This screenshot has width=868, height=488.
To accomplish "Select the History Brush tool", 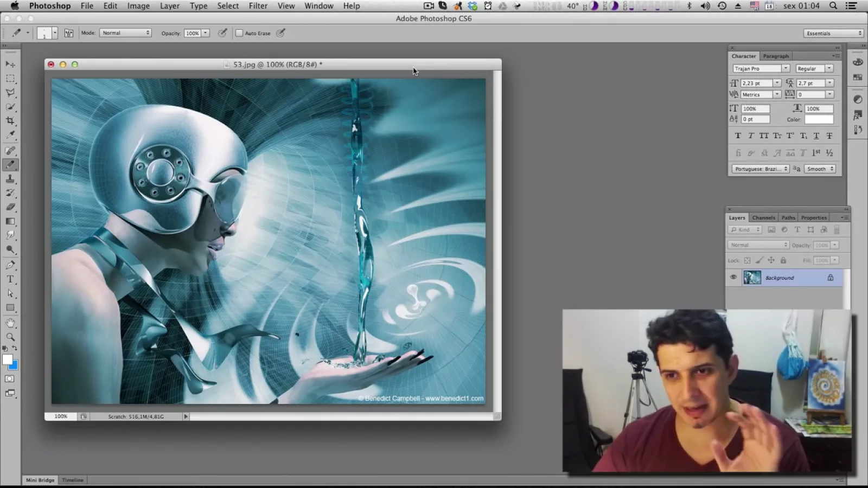I will click(10, 193).
